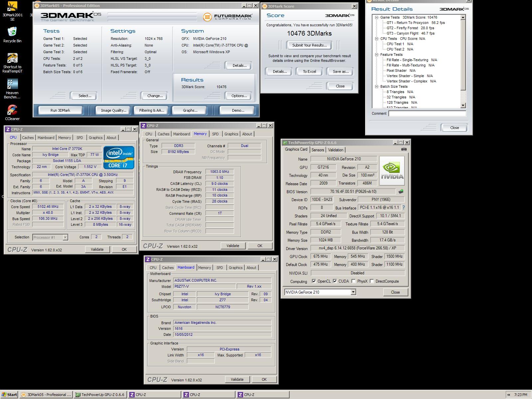Toggle the DirectCompute checkbox in GPU-Z
The height and width of the screenshot is (399, 532).
click(372, 281)
